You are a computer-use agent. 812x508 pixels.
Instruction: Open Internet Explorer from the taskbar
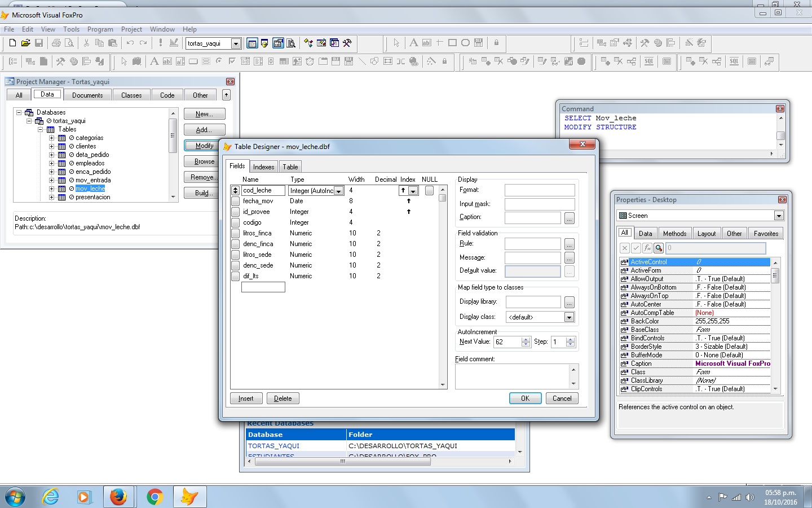click(51, 497)
